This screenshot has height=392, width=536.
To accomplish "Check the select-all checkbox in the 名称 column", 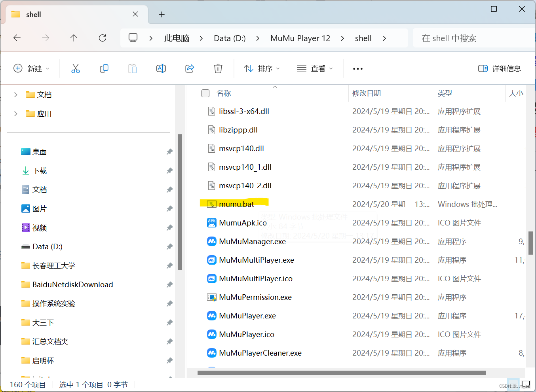I will point(205,93).
